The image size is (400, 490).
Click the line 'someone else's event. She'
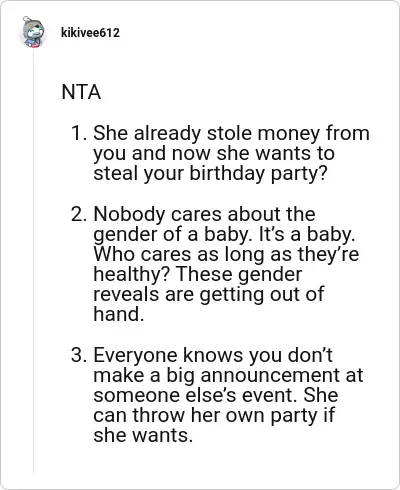point(216,395)
